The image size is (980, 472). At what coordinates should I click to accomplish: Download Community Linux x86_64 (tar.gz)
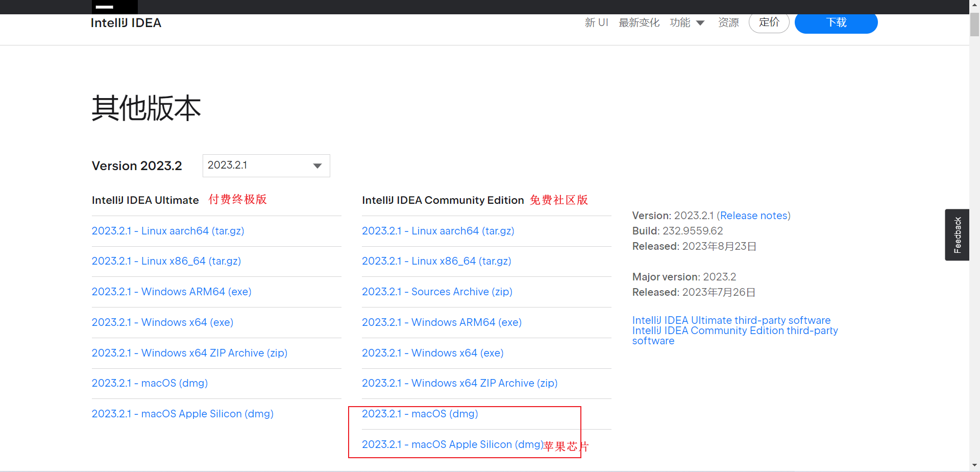(436, 261)
